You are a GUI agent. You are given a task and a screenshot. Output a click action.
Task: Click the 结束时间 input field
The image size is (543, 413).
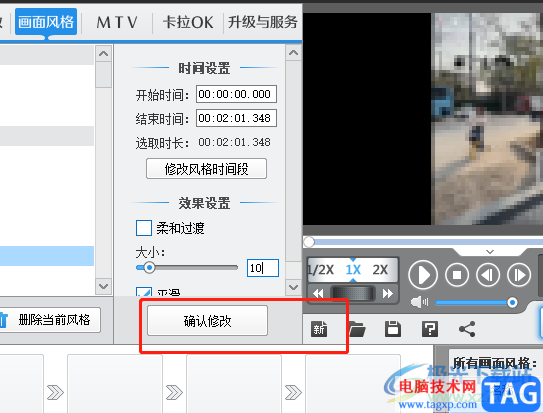click(236, 118)
